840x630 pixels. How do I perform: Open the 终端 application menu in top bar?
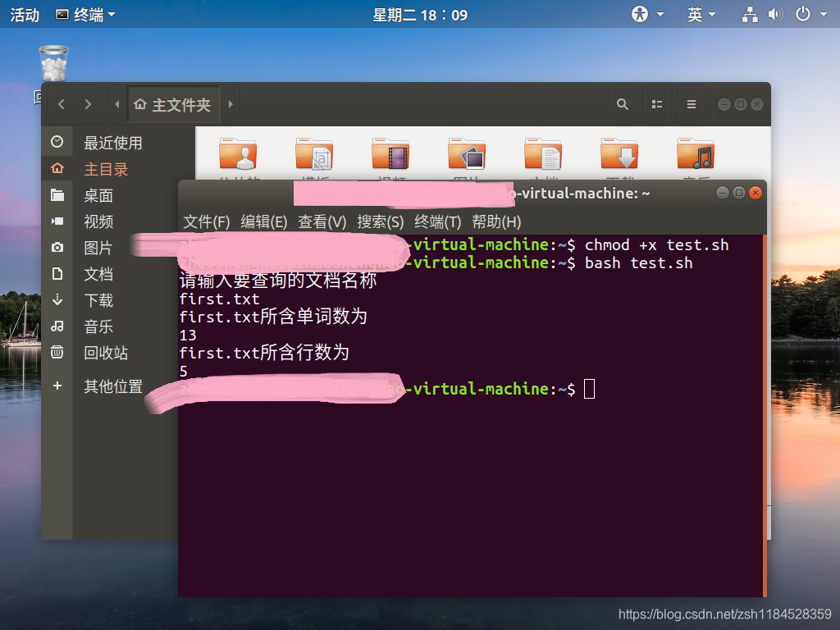(x=85, y=15)
